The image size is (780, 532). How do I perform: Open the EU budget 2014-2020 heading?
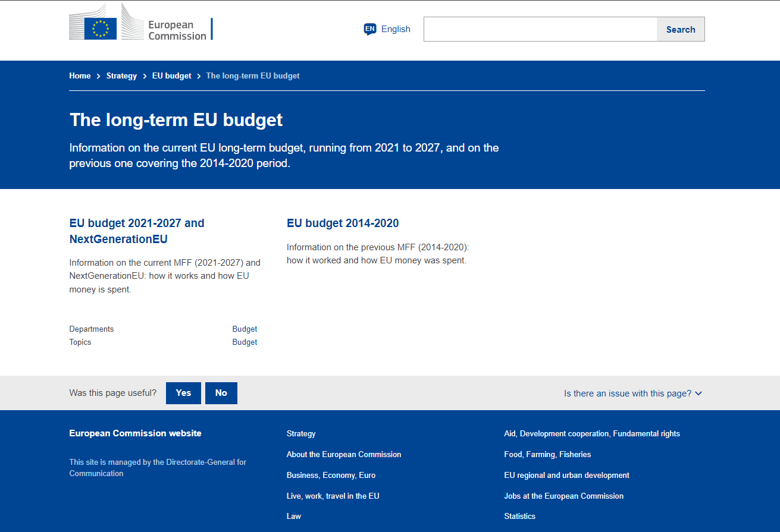343,223
